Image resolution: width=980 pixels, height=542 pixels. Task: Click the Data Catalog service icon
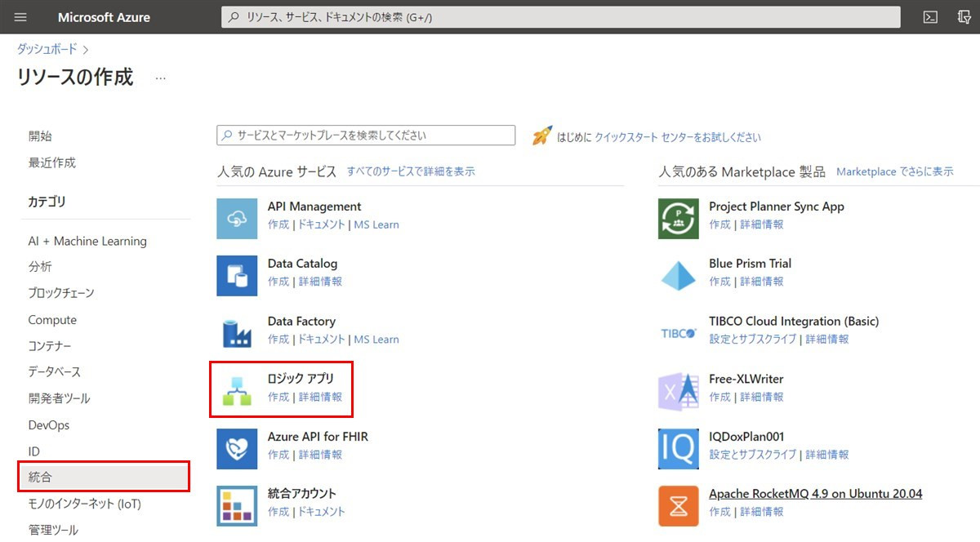[x=237, y=275]
